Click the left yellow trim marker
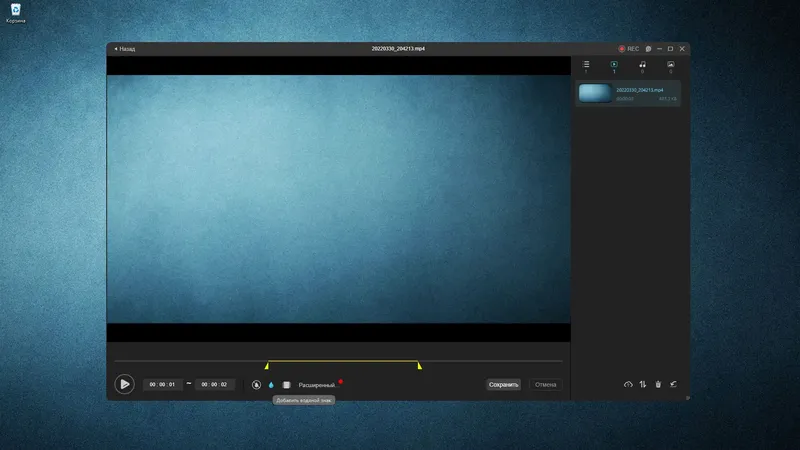This screenshot has width=800, height=450. tap(267, 365)
